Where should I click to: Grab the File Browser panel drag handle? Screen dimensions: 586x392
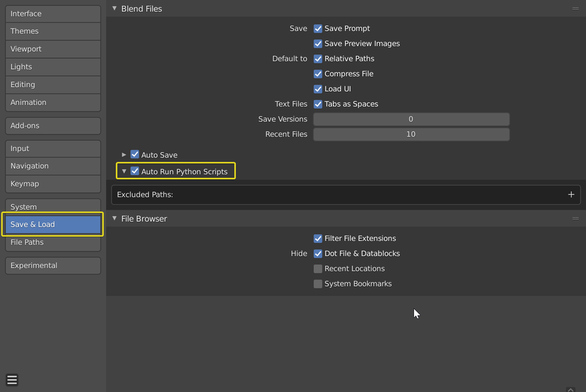click(575, 219)
